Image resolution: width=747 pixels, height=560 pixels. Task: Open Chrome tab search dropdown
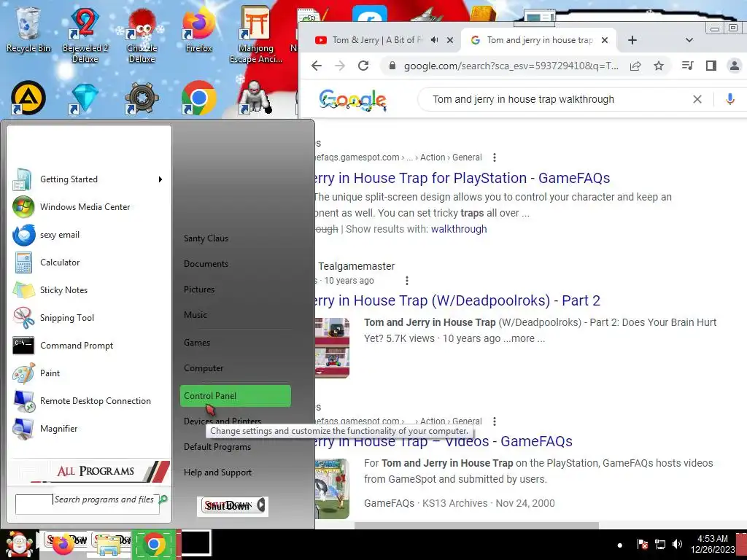pos(689,41)
